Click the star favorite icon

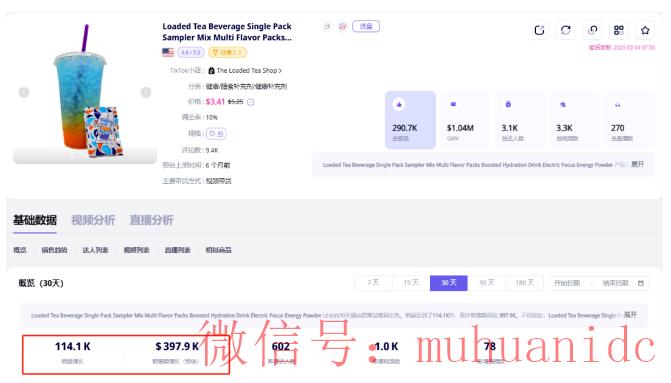click(x=645, y=30)
